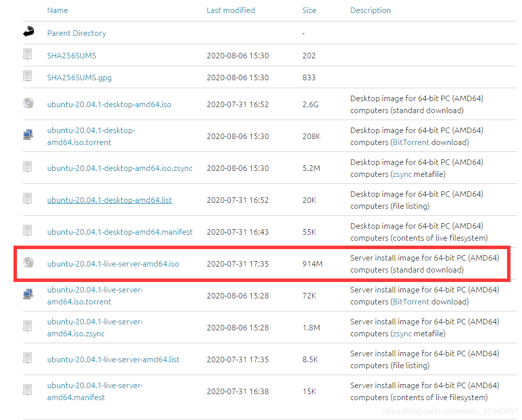This screenshot has height=420, width=522.
Task: Click the 208K size of the desktop torrent
Action: [311, 137]
